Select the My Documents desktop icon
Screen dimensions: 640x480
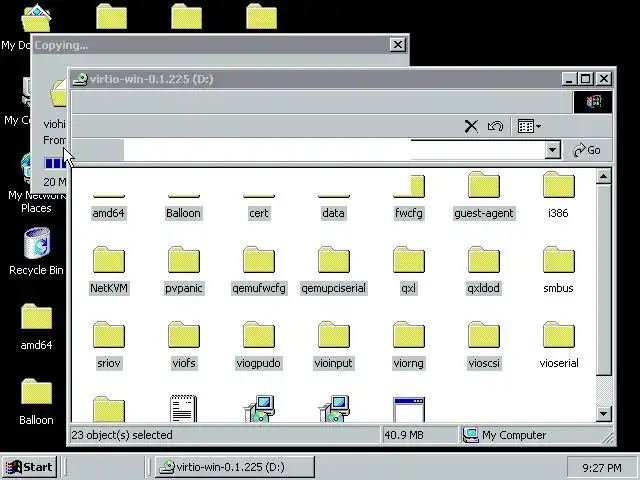(36, 18)
